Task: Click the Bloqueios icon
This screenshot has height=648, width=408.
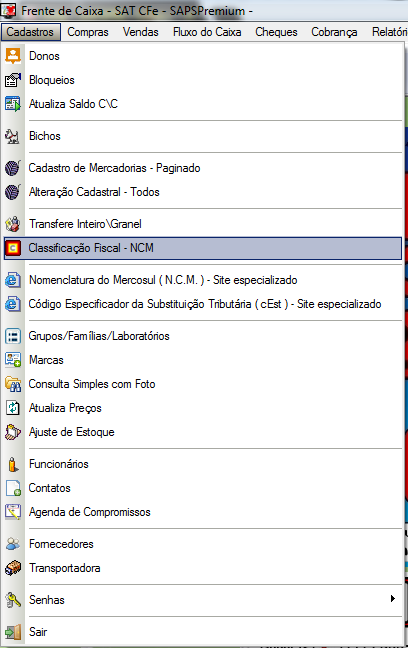Action: pyautogui.click(x=13, y=80)
